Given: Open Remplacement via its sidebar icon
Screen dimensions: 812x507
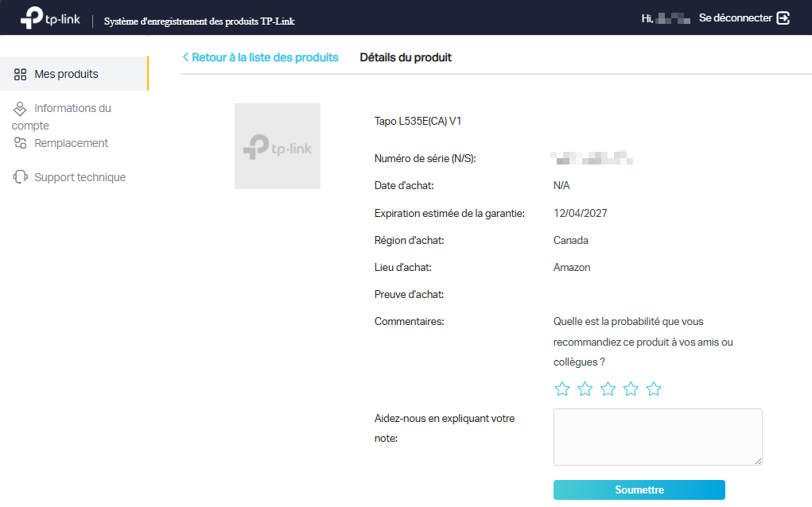Looking at the screenshot, I should [x=19, y=143].
